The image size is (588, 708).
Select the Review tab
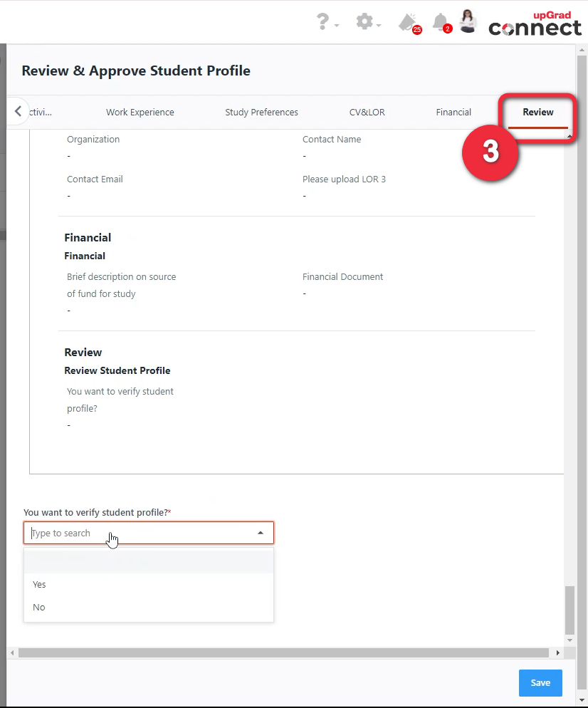coord(537,113)
